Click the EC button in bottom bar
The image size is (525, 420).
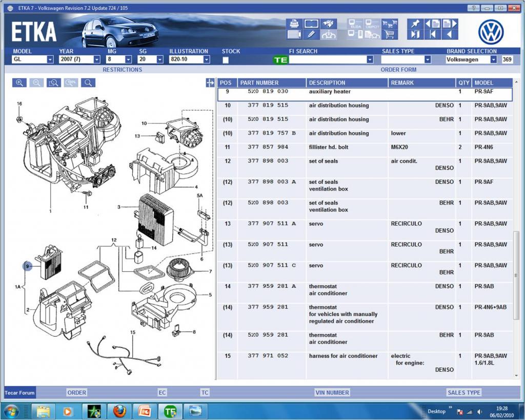click(162, 392)
